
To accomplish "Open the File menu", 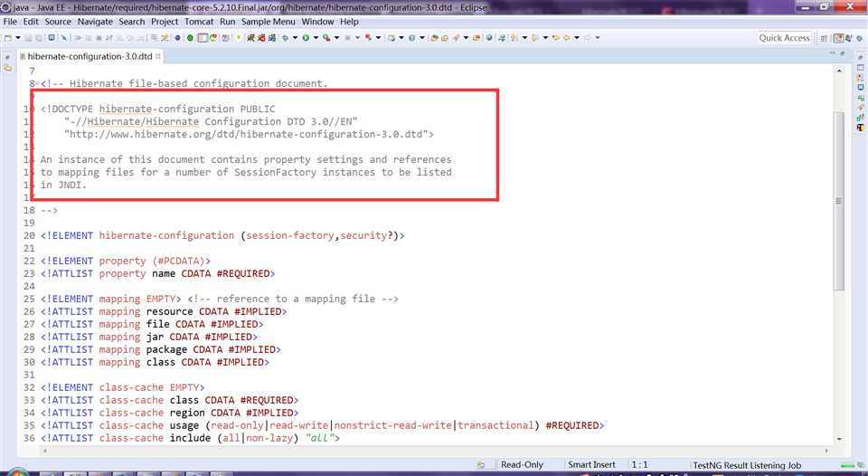I will point(10,22).
